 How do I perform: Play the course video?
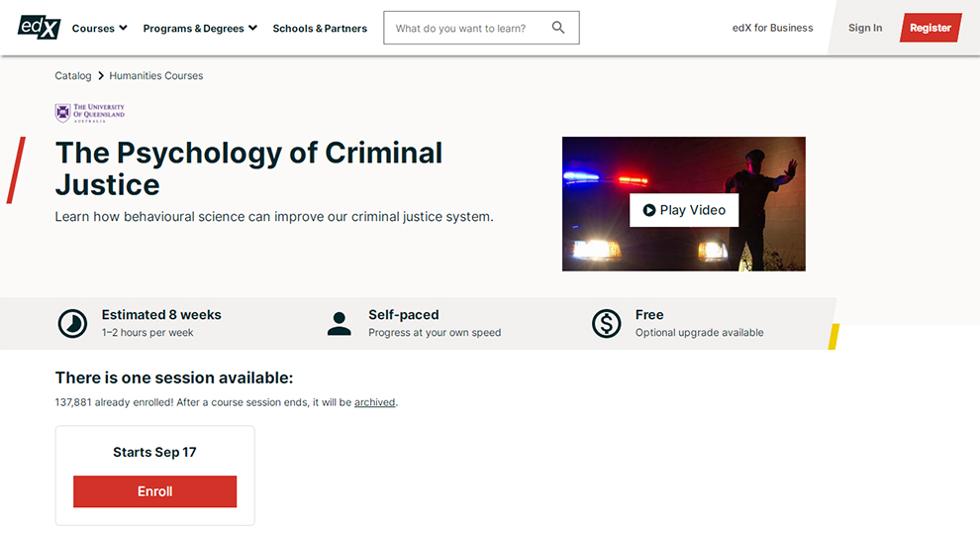point(684,210)
